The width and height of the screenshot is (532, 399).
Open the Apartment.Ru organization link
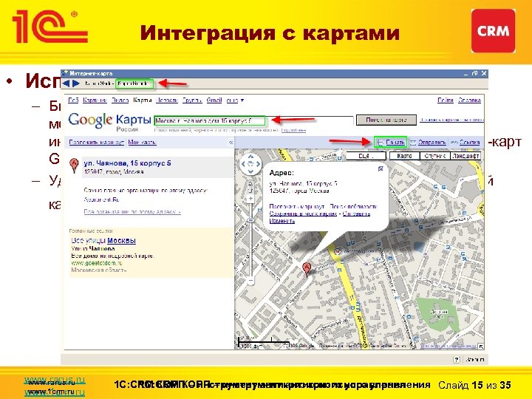pyautogui.click(x=102, y=199)
